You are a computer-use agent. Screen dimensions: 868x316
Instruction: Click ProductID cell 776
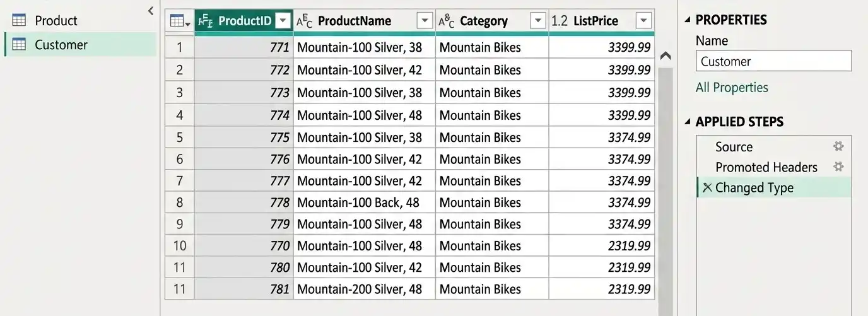point(244,159)
